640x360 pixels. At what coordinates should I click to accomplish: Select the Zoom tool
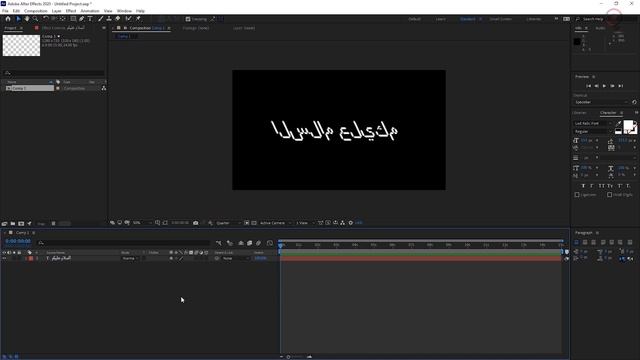coord(36,19)
